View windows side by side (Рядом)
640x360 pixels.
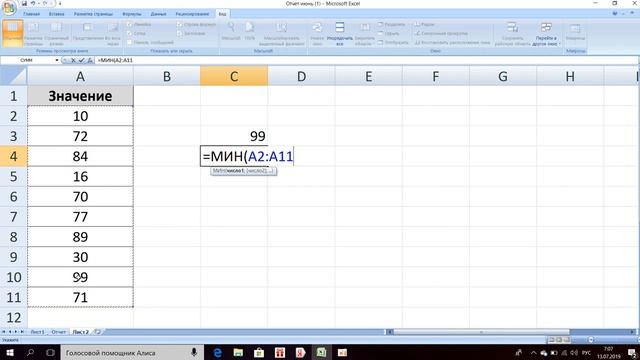pos(425,24)
